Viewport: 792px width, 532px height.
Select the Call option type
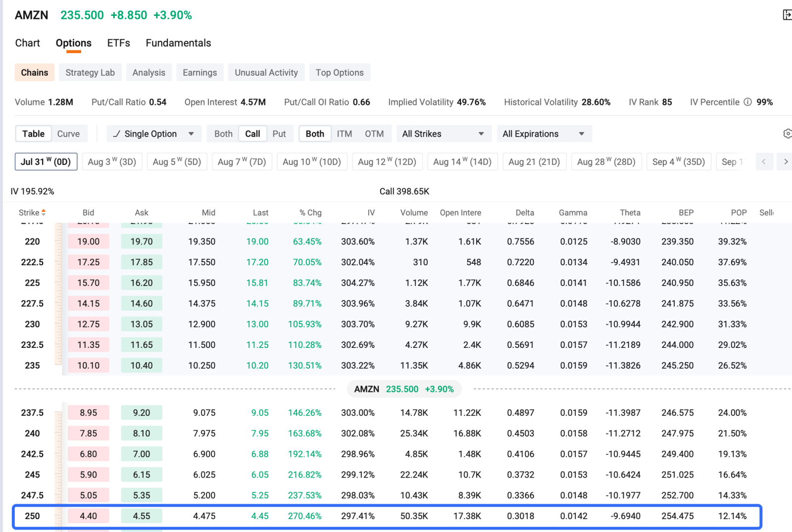(x=252, y=134)
